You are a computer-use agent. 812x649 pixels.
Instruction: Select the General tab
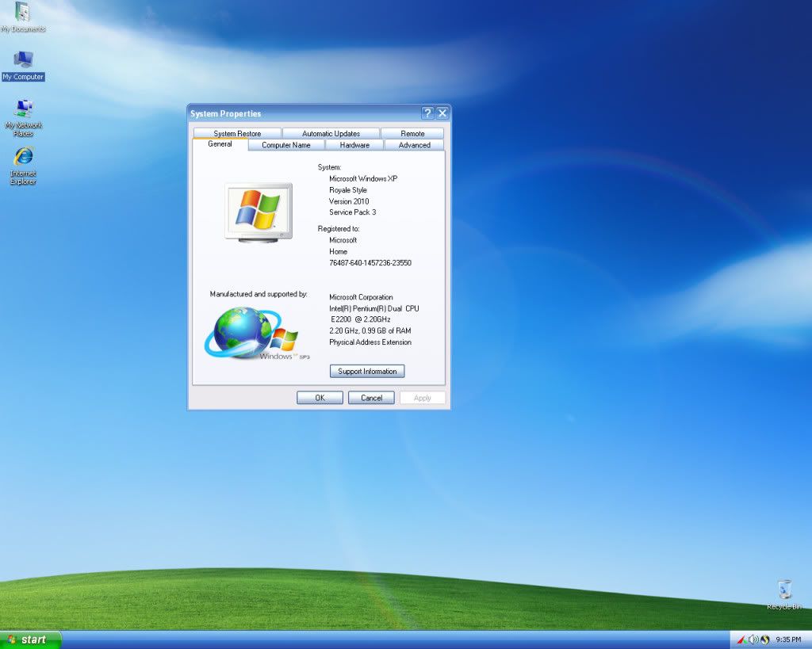point(220,144)
